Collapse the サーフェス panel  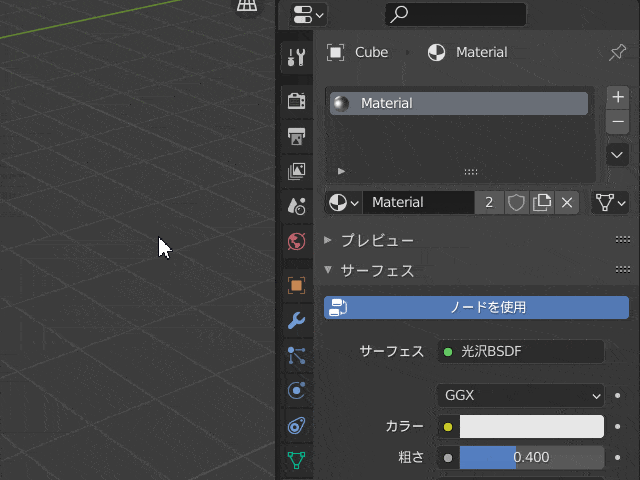click(328, 270)
